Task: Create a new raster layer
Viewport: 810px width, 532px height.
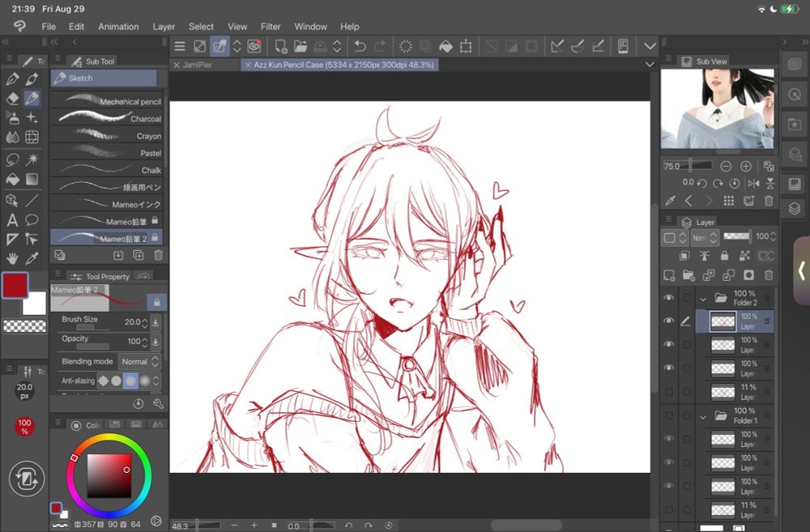Action: 669,275
